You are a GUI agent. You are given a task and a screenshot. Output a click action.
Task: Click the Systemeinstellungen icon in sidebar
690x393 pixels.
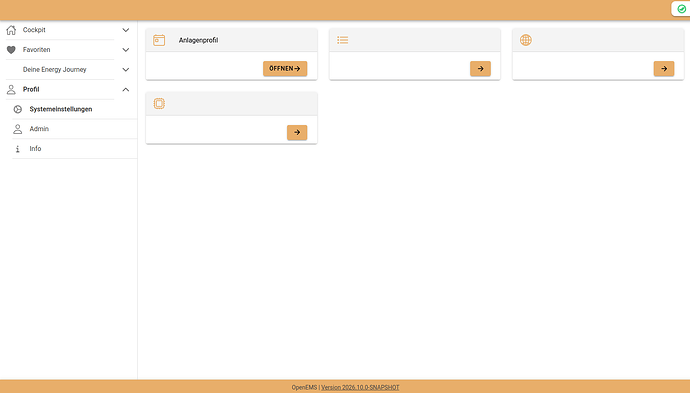[x=18, y=109]
